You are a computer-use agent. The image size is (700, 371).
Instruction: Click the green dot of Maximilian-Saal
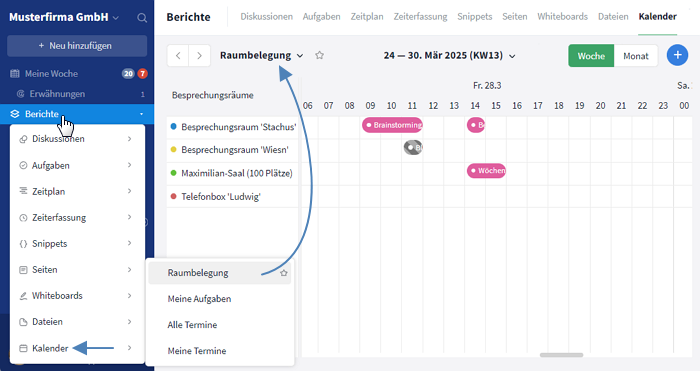[x=174, y=173]
